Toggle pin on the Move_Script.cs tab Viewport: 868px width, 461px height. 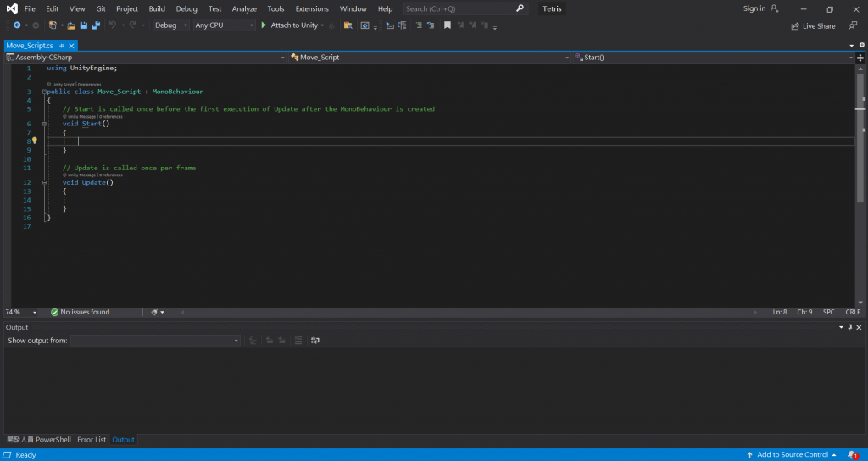62,46
